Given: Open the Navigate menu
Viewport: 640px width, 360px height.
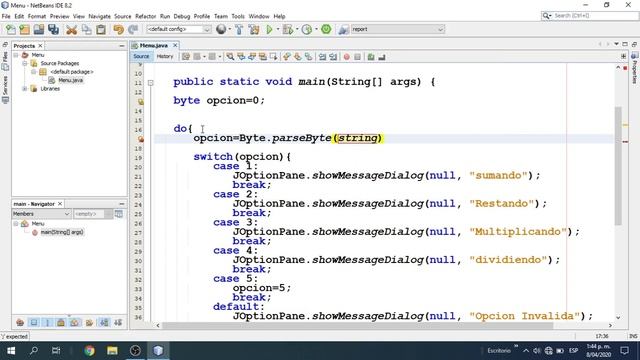Looking at the screenshot, I should tap(100, 16).
